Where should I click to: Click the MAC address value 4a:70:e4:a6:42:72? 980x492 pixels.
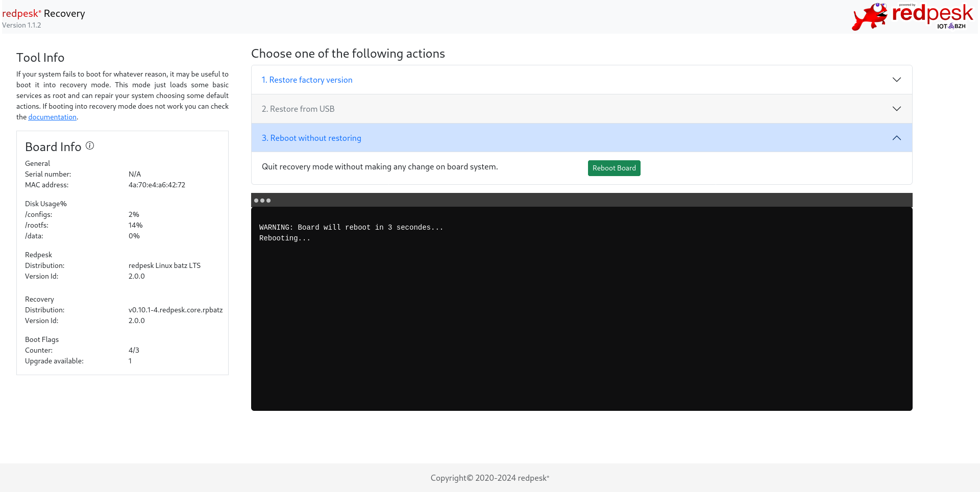point(157,185)
